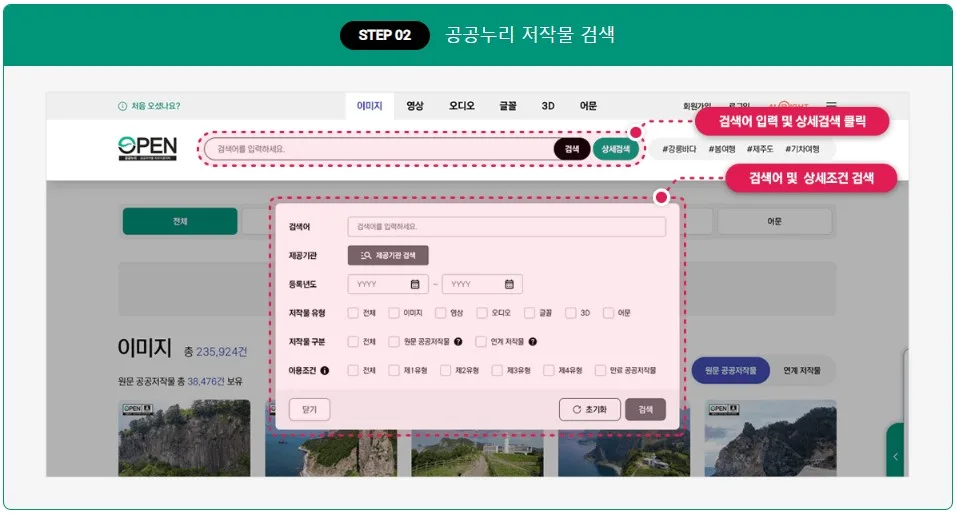
Task: Click the OPEN site logo
Action: [147, 148]
